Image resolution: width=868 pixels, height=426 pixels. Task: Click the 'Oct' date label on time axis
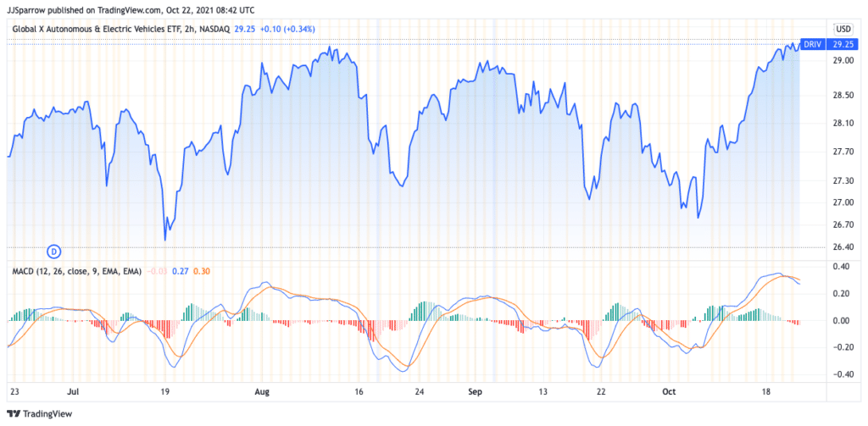[x=669, y=392]
